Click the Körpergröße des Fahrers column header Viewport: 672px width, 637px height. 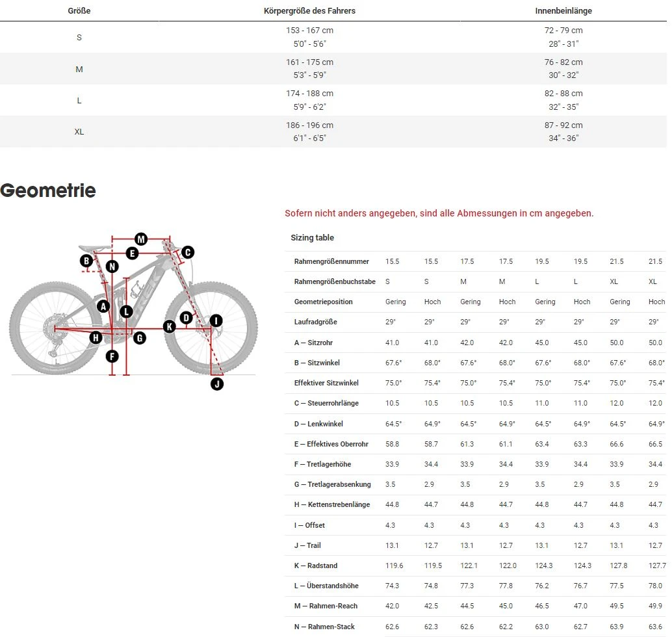tap(309, 11)
